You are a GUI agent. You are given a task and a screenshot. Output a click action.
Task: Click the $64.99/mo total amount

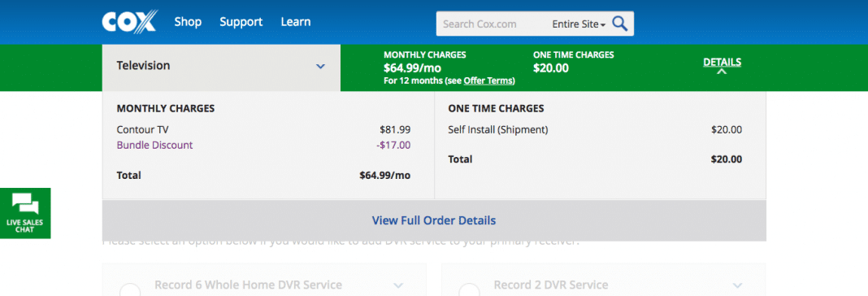pyautogui.click(x=384, y=176)
